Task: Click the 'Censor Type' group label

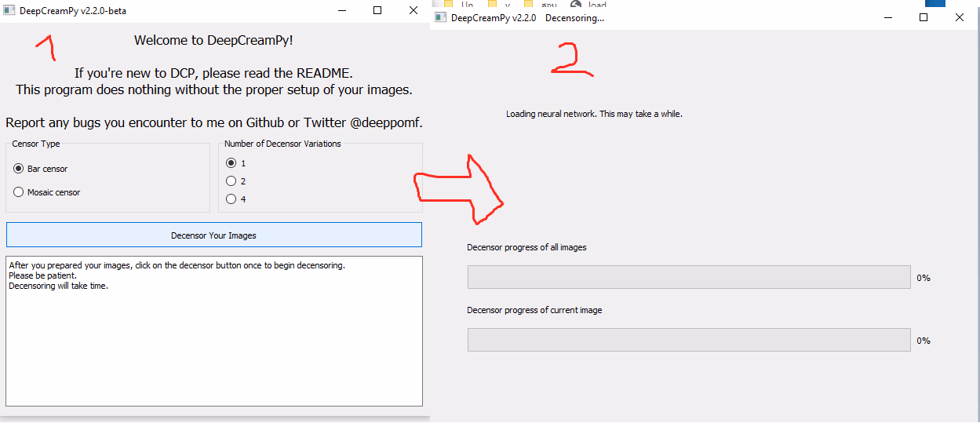Action: (36, 144)
